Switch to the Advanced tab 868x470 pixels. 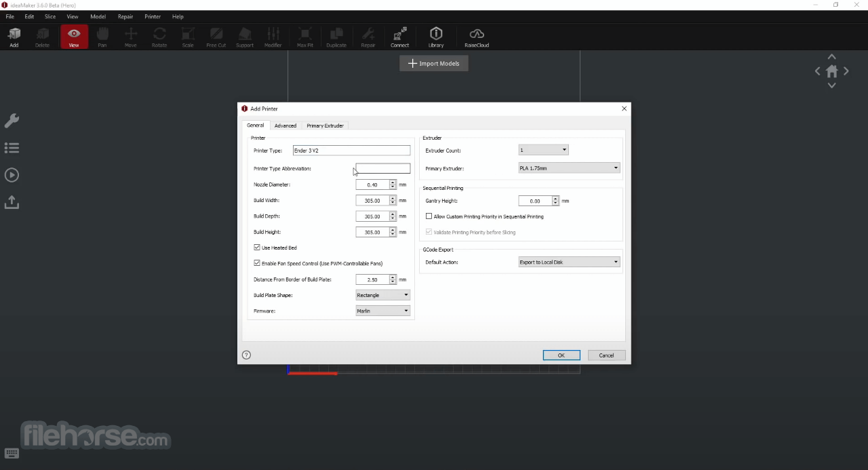coord(285,125)
